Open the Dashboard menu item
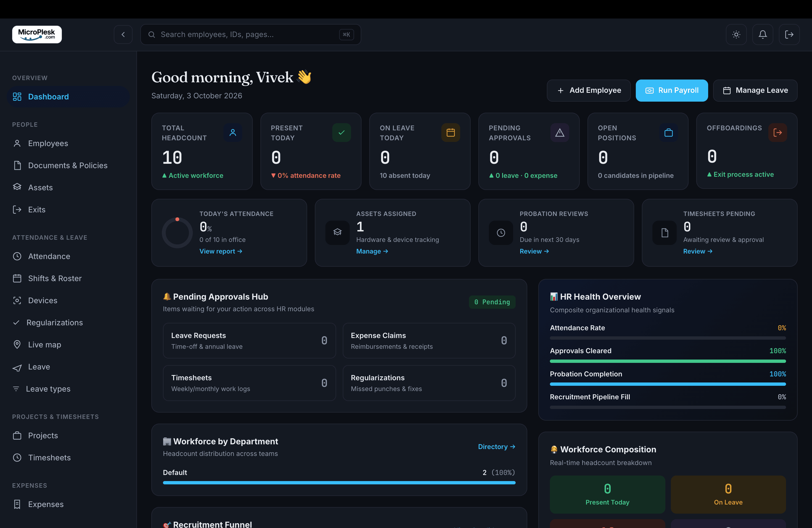This screenshot has height=528, width=812. (x=68, y=97)
